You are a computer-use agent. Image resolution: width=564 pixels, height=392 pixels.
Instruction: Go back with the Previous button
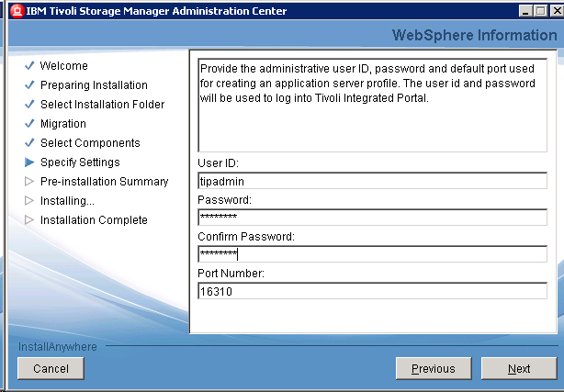tap(433, 369)
